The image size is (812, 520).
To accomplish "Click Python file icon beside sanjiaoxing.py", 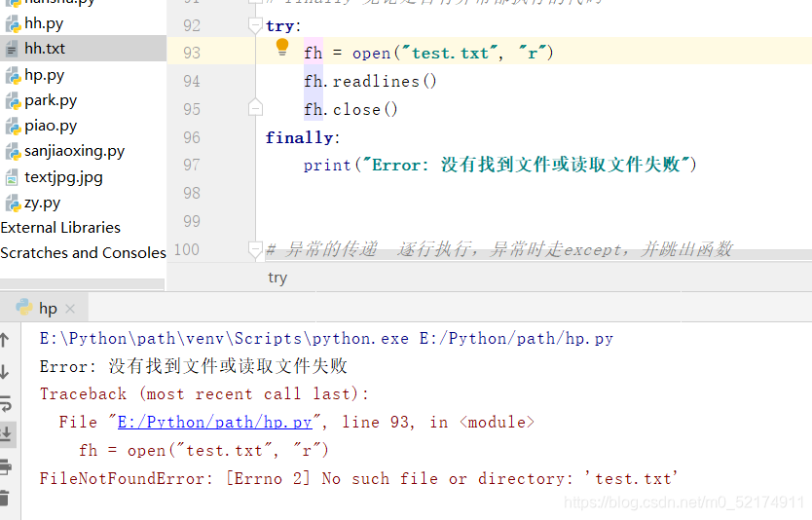I will click(13, 152).
